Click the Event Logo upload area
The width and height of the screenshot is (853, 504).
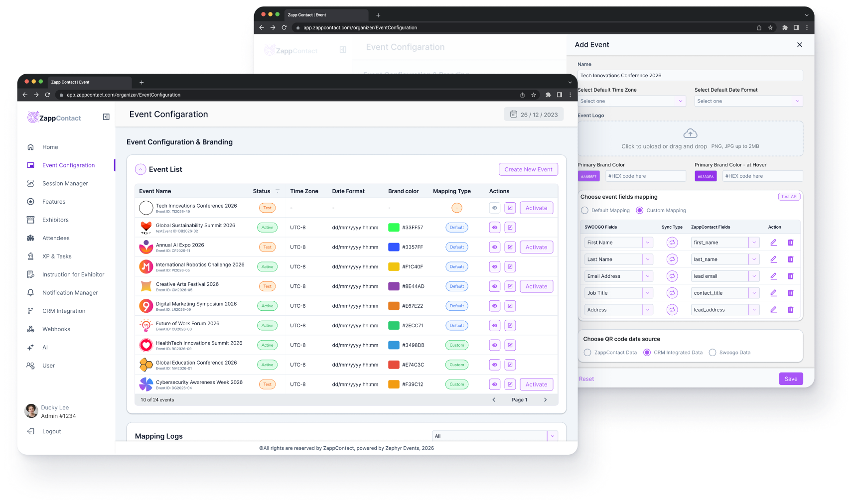click(x=690, y=138)
